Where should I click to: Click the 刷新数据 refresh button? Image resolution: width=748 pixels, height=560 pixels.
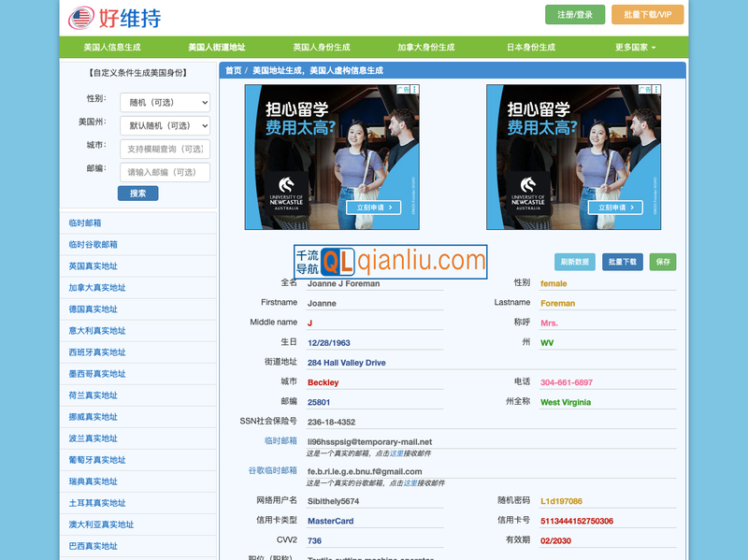pyautogui.click(x=575, y=263)
